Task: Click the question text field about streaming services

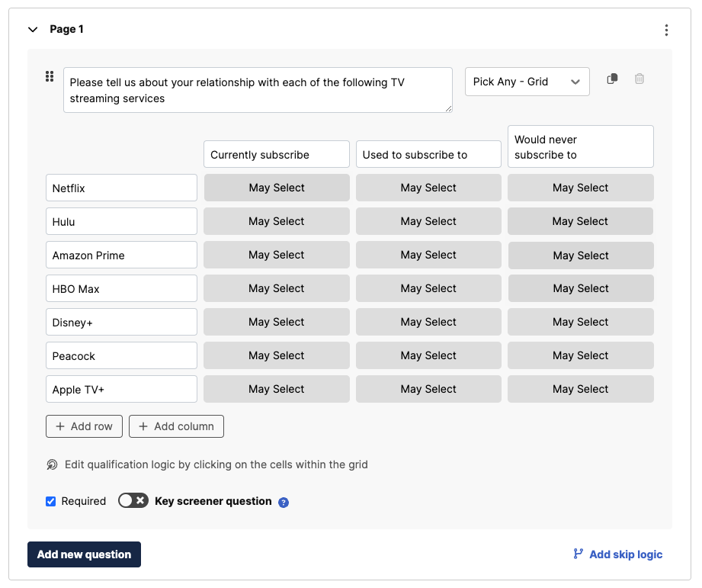Action: 258,90
